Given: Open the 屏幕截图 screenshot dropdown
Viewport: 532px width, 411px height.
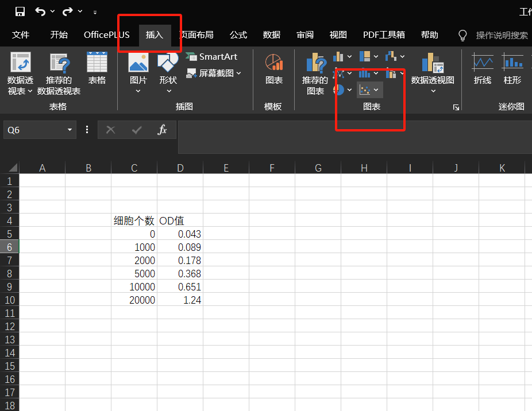Looking at the screenshot, I should (x=214, y=73).
